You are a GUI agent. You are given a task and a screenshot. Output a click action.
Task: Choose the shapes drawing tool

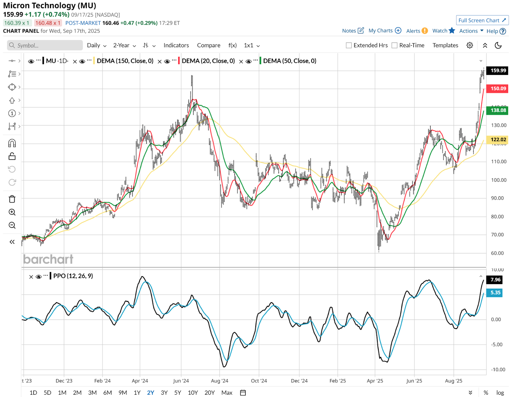12,87
